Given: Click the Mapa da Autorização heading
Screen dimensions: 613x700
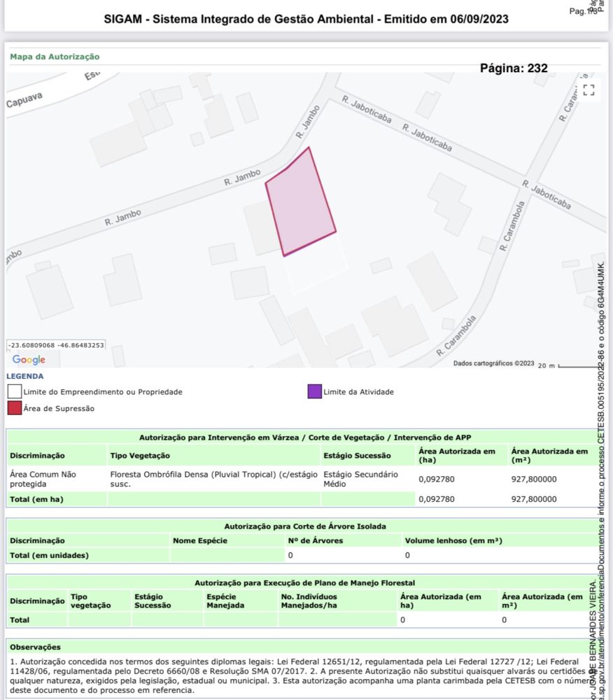Looking at the screenshot, I should point(55,57).
